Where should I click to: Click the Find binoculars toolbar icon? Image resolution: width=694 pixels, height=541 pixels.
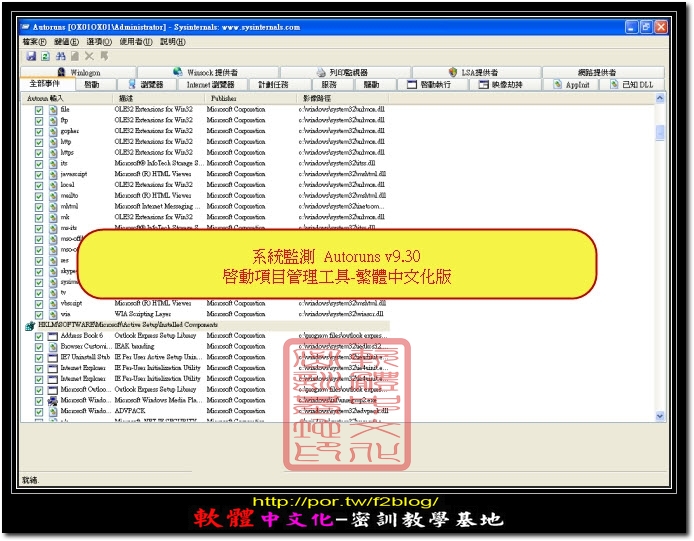tap(61, 56)
